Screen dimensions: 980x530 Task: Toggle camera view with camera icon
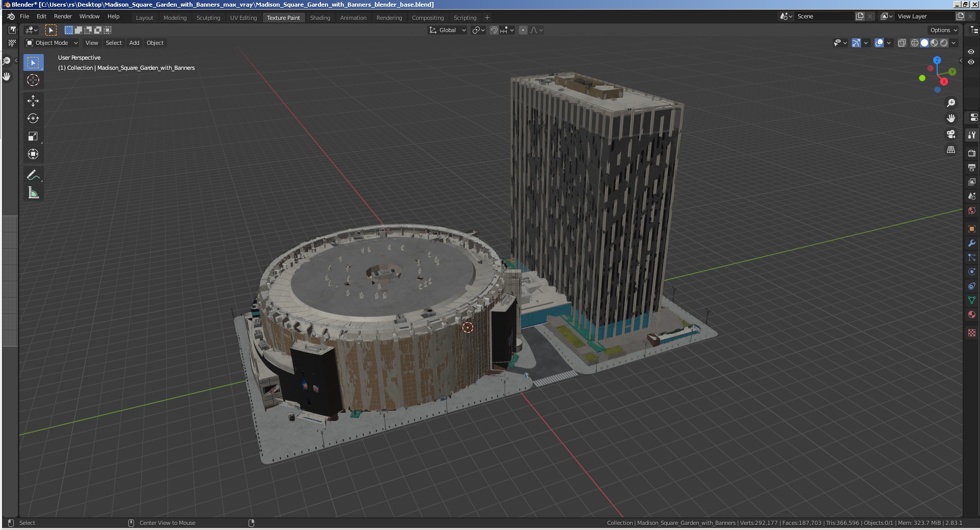(951, 134)
